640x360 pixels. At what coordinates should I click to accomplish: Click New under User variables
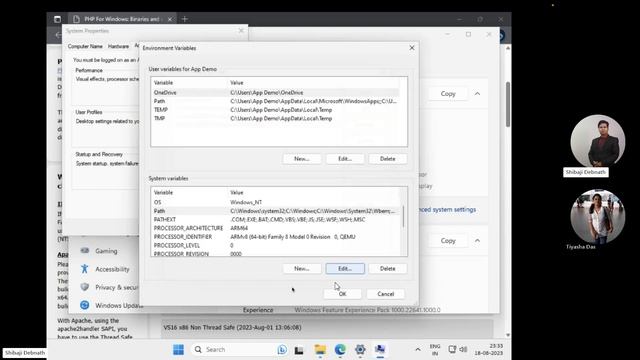pyautogui.click(x=302, y=159)
